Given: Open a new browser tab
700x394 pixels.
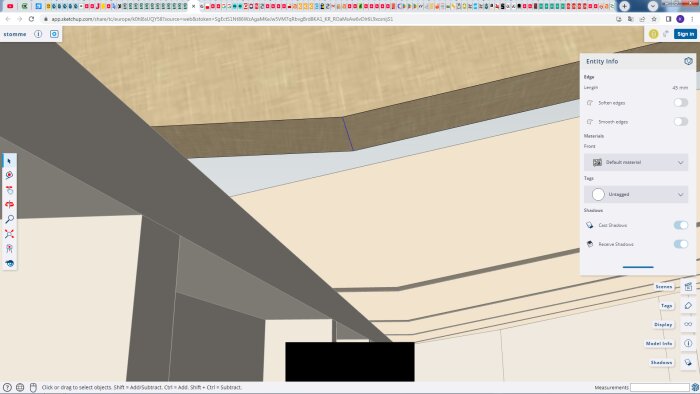Looking at the screenshot, I should (x=624, y=6).
